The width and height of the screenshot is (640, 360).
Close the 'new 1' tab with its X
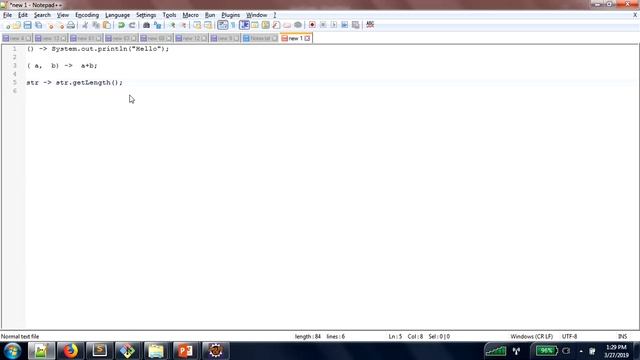307,38
